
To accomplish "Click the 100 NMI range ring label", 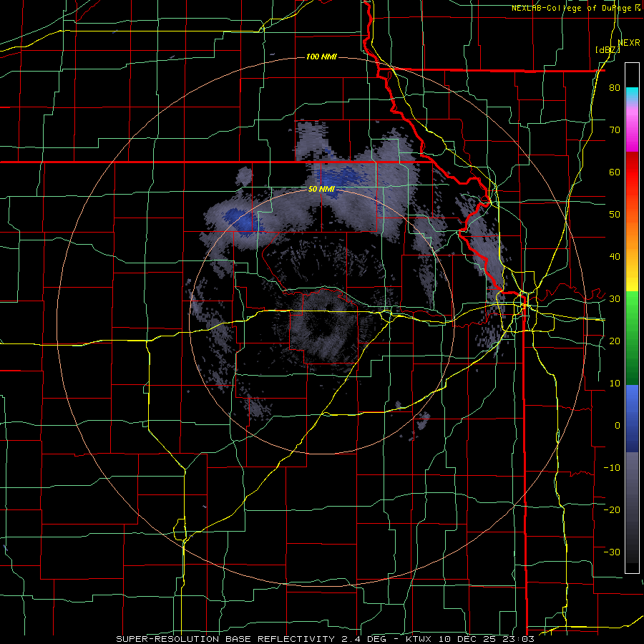I will click(x=321, y=57).
